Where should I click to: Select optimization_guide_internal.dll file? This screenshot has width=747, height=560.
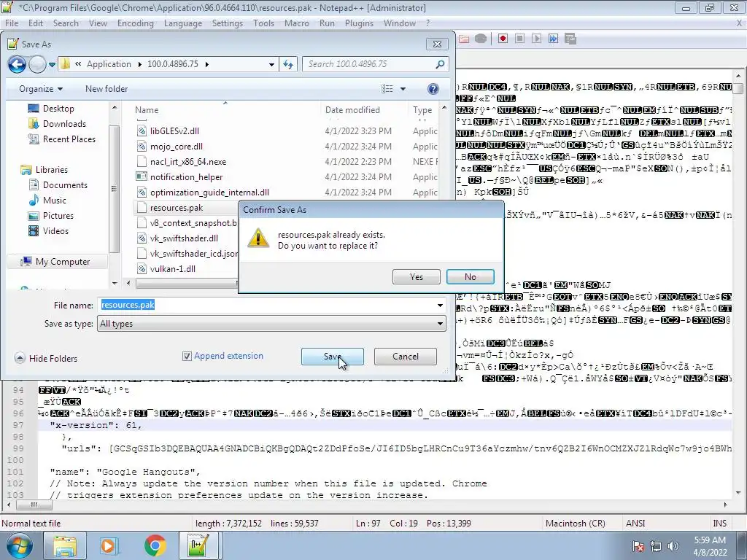(209, 192)
